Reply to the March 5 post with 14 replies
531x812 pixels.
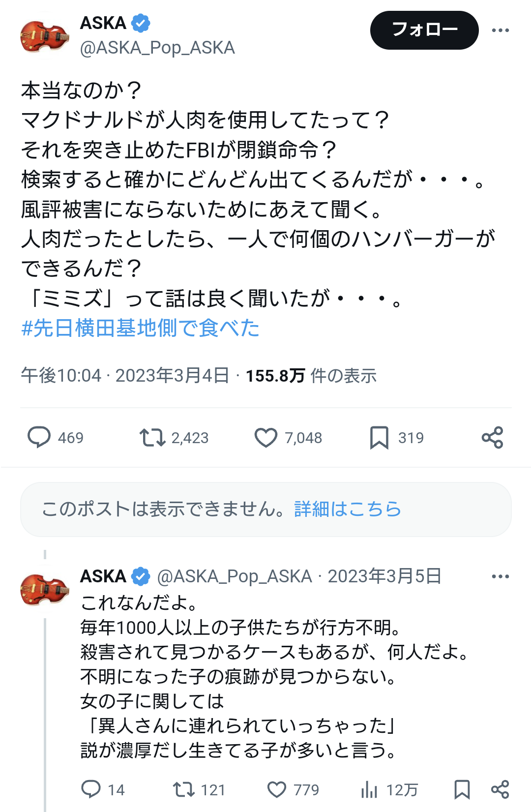click(91, 789)
